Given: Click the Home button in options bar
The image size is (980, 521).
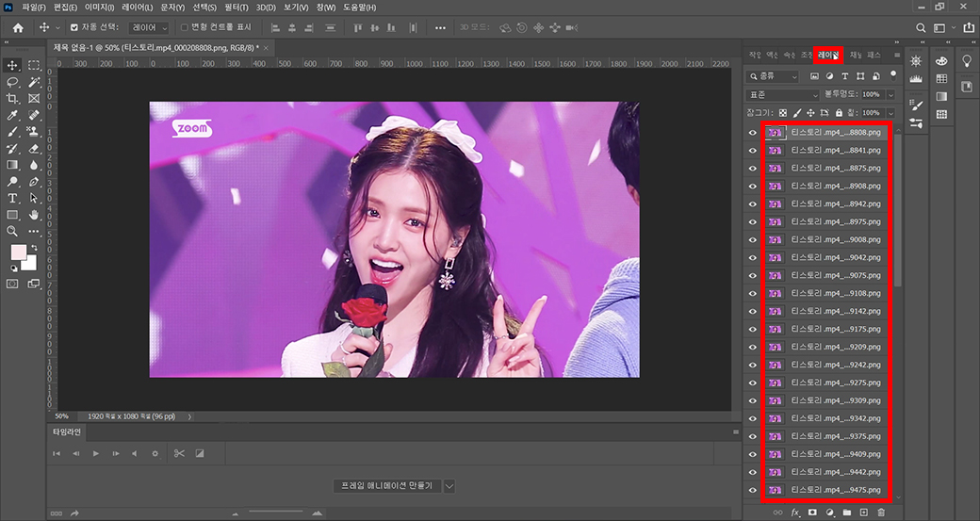Looking at the screenshot, I should click(x=18, y=27).
